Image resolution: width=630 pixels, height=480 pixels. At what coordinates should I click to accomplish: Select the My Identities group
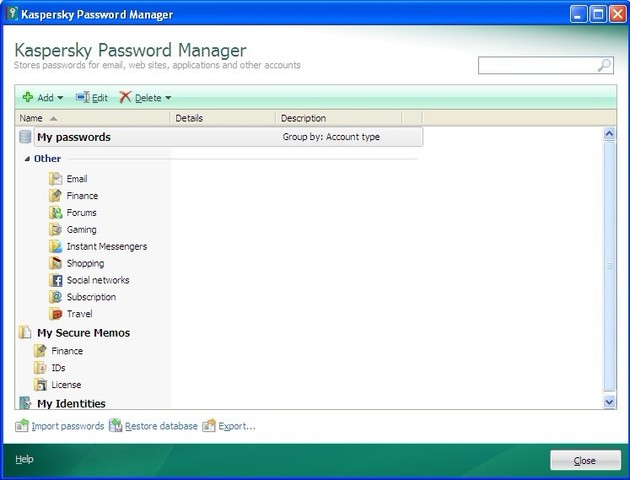pos(72,403)
